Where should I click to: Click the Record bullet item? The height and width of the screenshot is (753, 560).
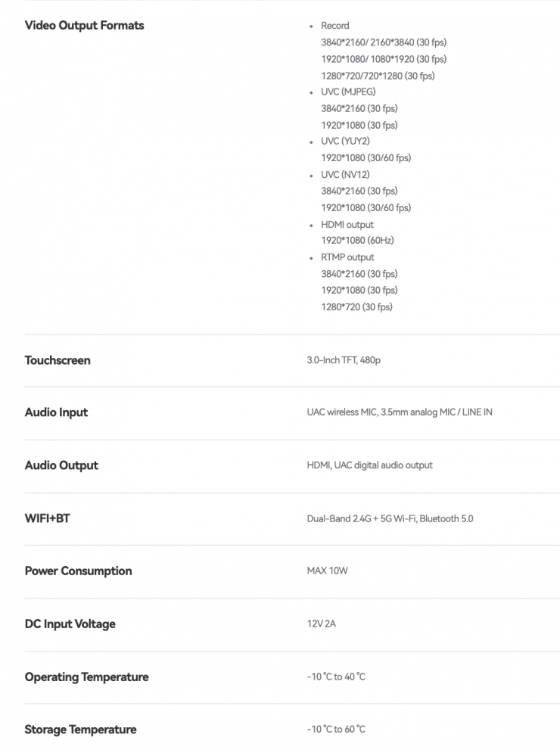point(334,26)
